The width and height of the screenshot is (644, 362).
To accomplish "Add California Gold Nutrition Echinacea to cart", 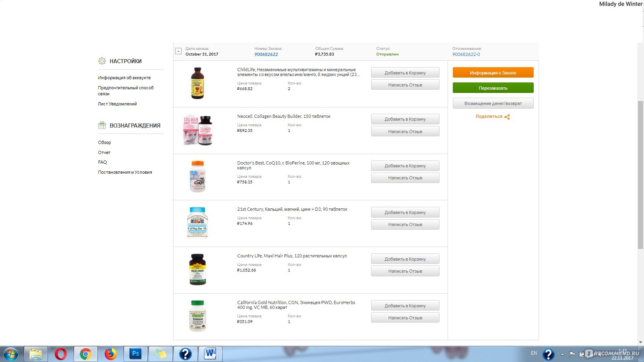I will tap(405, 306).
